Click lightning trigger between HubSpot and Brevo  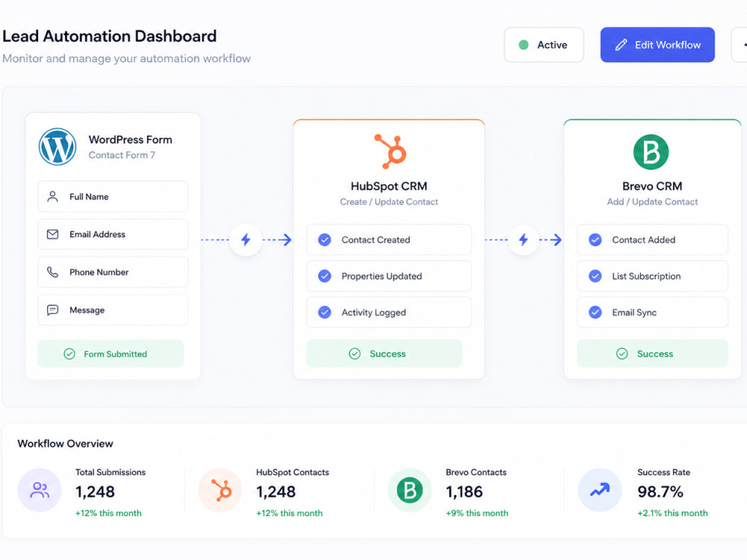pyautogui.click(x=524, y=240)
